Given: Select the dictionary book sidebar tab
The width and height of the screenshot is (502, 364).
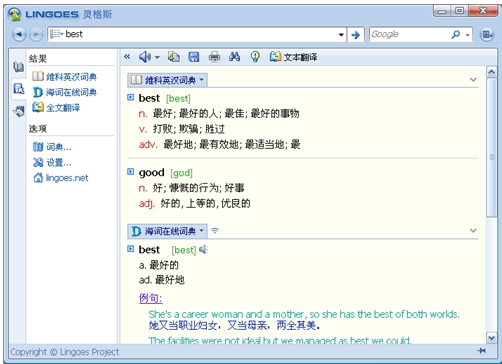Looking at the screenshot, I should pos(19,67).
